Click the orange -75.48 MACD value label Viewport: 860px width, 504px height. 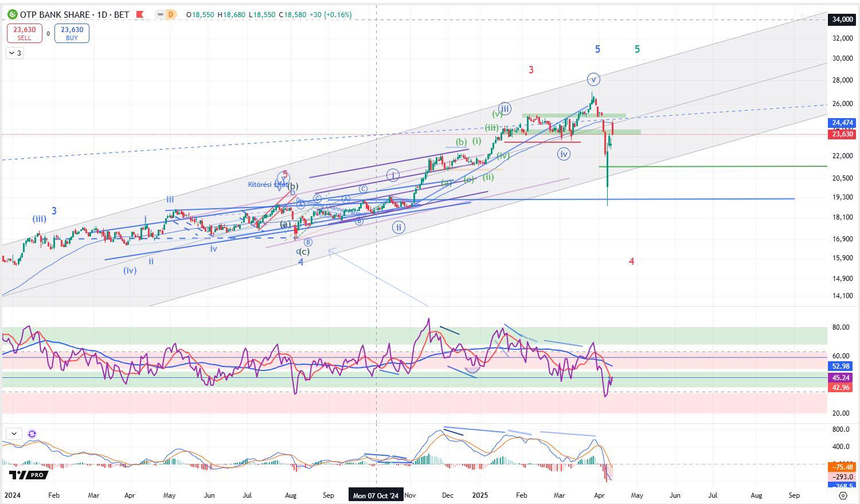pyautogui.click(x=841, y=467)
